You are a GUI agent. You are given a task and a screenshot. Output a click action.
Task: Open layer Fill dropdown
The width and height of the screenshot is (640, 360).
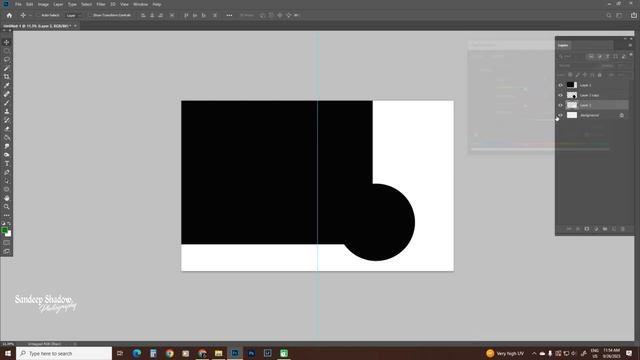(x=621, y=75)
